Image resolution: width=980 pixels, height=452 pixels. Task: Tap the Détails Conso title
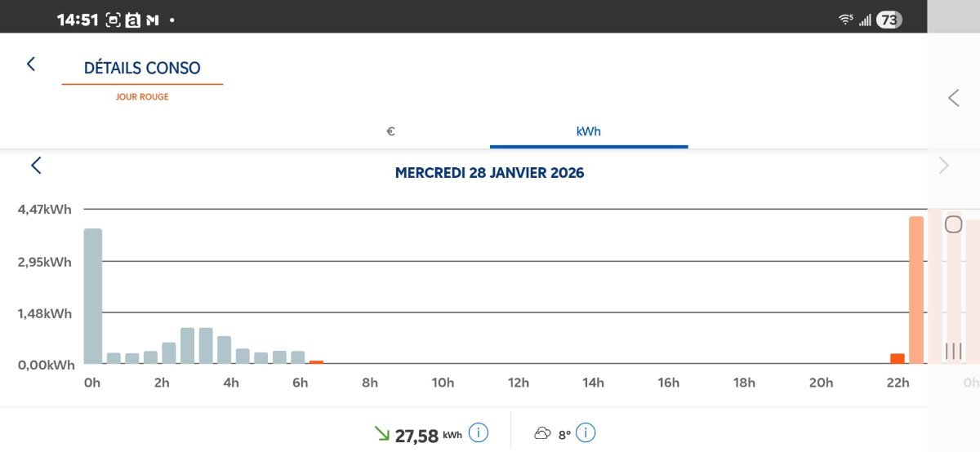point(142,68)
